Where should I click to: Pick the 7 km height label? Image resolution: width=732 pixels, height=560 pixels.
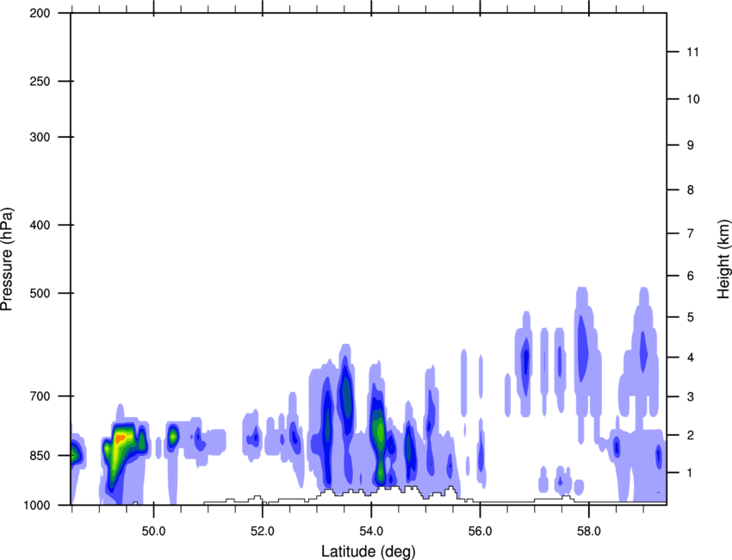(x=691, y=233)
